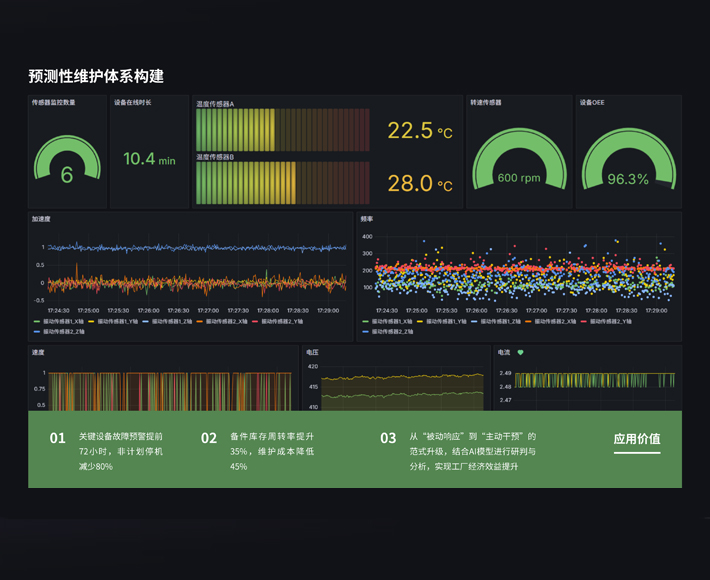Screen dimensions: 710x580
Task: Click the 转速传感器 gauge reading 600 rpm
Action: 518,165
